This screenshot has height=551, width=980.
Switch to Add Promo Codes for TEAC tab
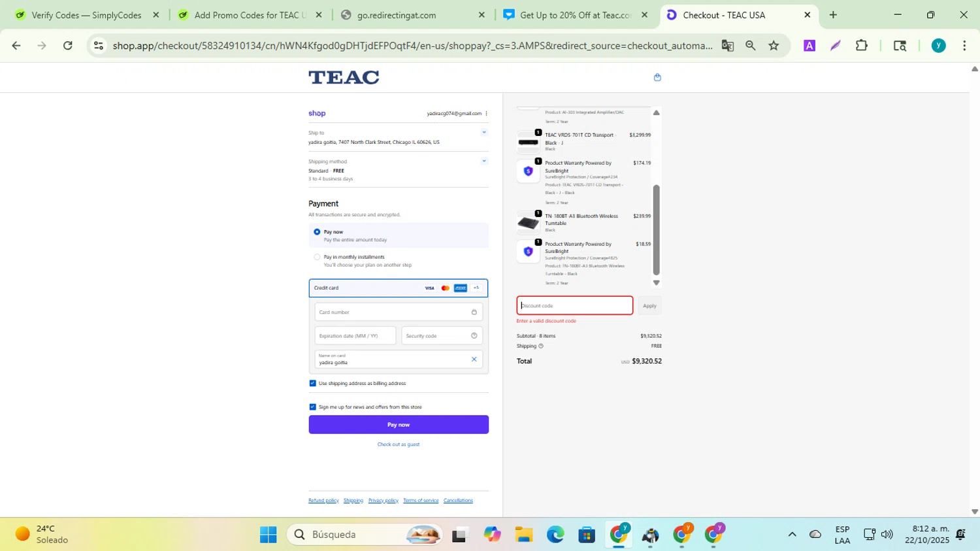point(250,15)
